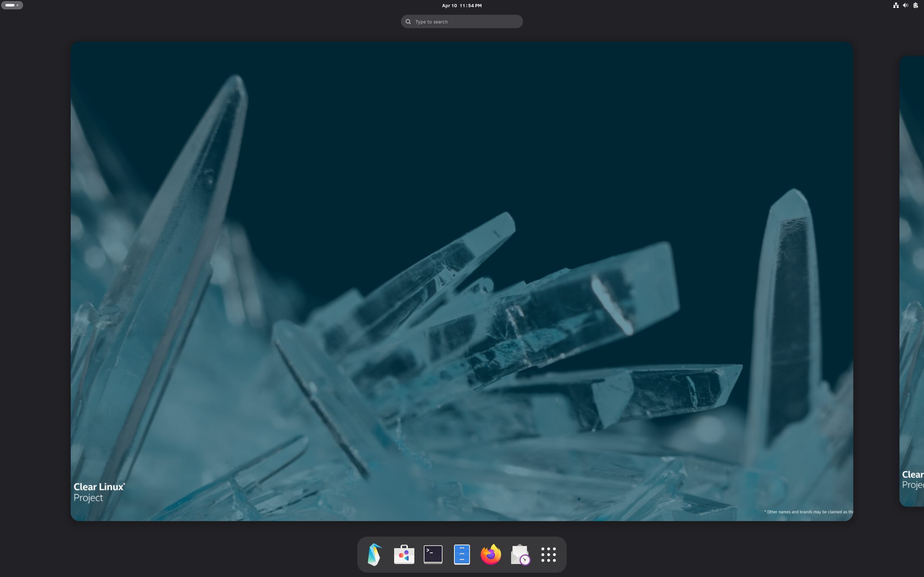The height and width of the screenshot is (577, 924).
Task: Click the volume speaker icon
Action: click(x=905, y=5)
